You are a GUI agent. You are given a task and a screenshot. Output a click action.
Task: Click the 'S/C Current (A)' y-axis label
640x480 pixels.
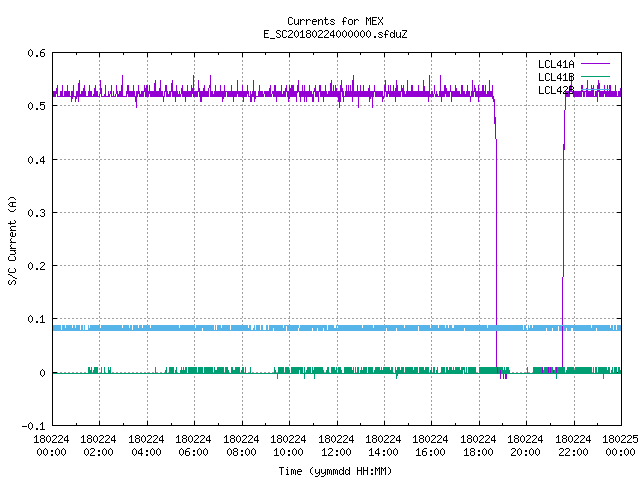coord(13,241)
